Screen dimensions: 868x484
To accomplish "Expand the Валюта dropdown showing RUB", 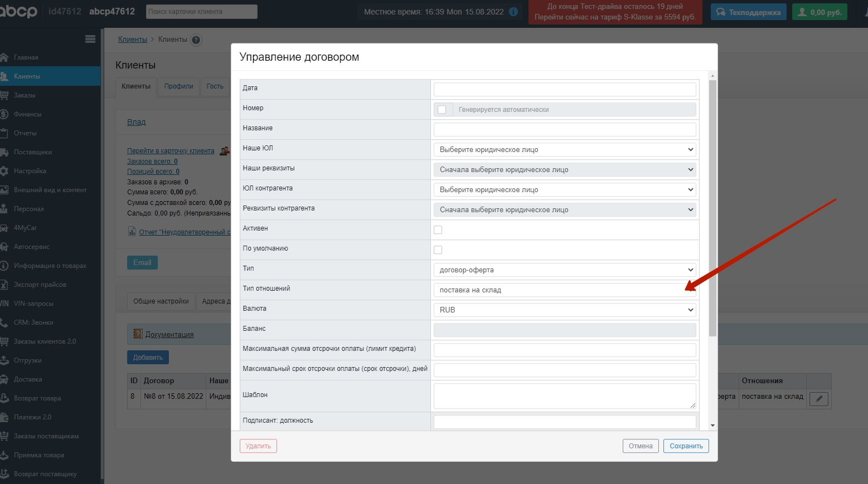I will 565,310.
